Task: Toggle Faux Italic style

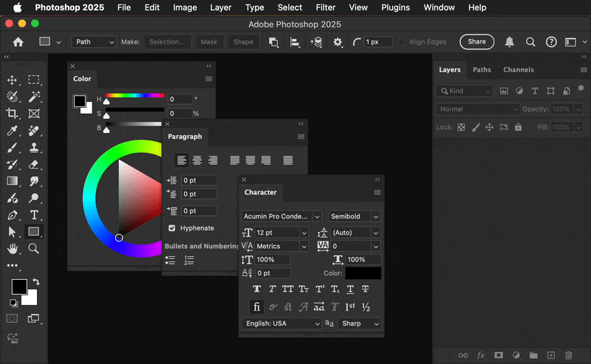Action: (272, 289)
